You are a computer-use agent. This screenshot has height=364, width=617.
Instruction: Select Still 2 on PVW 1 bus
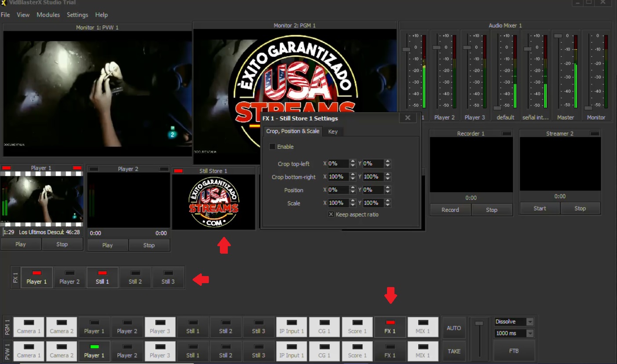[x=226, y=351]
